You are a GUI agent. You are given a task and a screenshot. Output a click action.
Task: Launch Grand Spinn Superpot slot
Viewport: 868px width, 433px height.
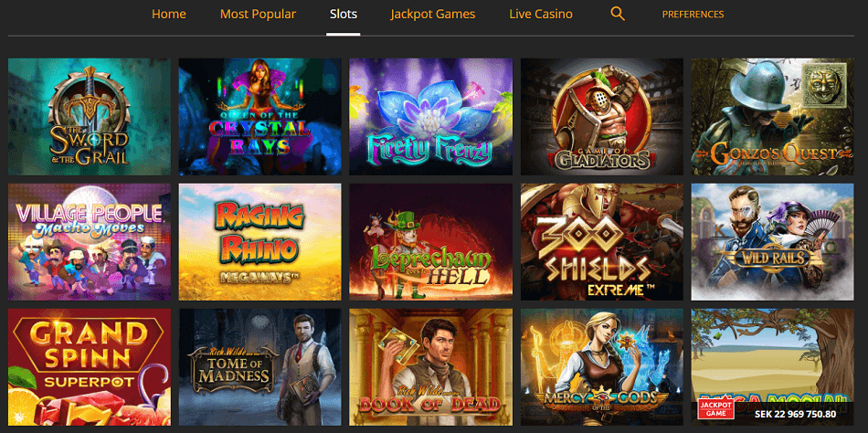pyautogui.click(x=90, y=367)
